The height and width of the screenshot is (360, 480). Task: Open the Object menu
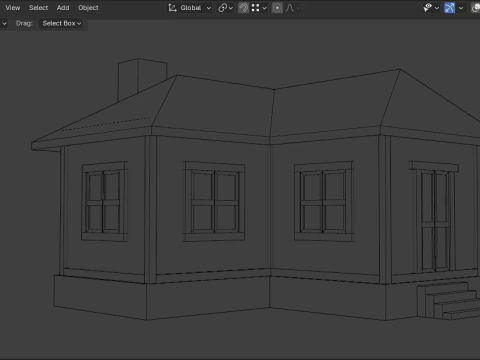pos(88,8)
